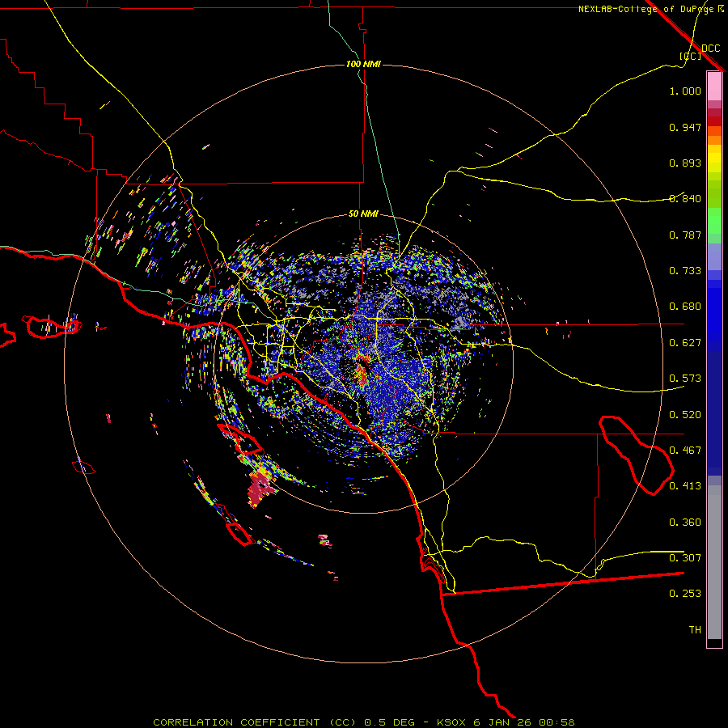728x728 pixels.
Task: Click the DCC product label
Action: click(x=710, y=49)
